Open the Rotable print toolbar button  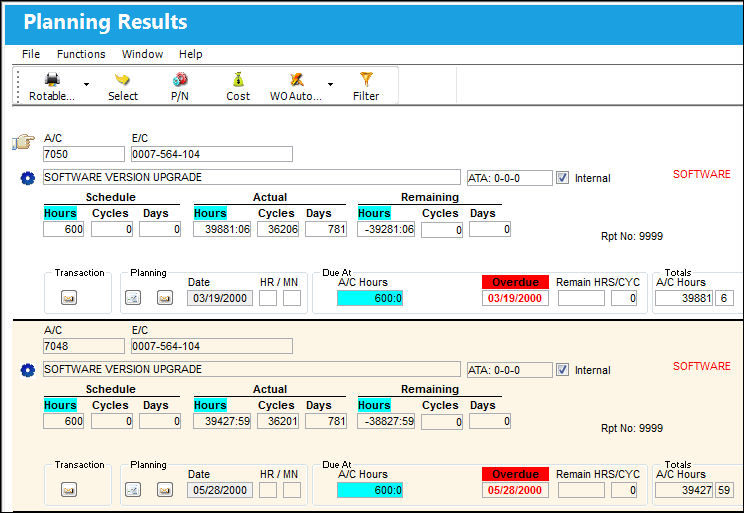[52, 86]
